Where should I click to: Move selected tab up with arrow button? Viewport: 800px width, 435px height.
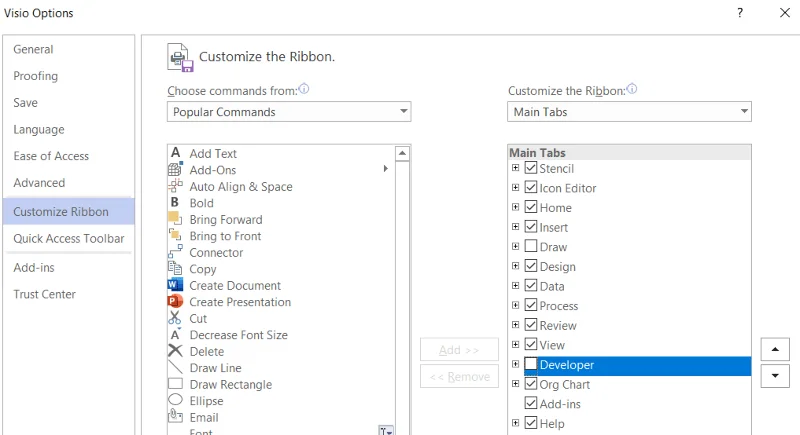point(775,349)
